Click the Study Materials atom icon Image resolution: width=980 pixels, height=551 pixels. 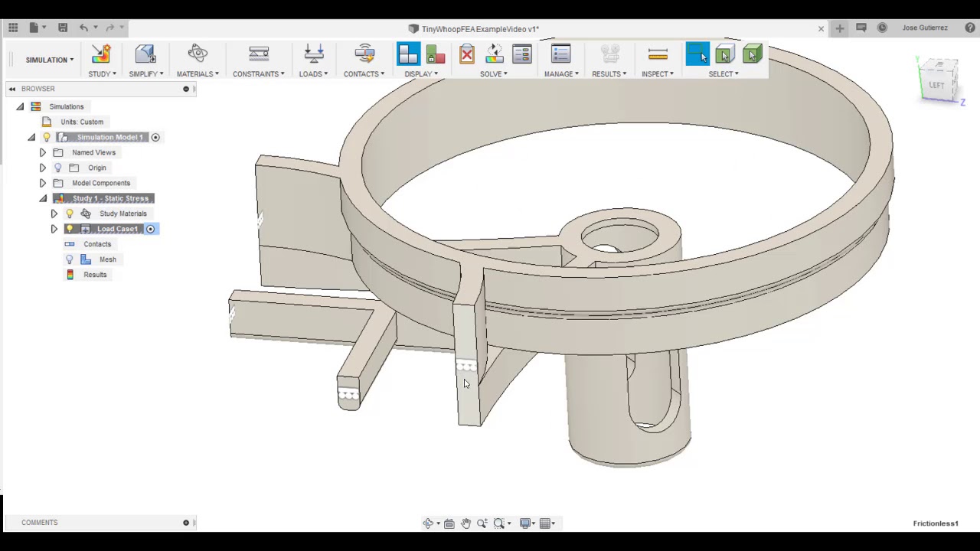[198, 54]
